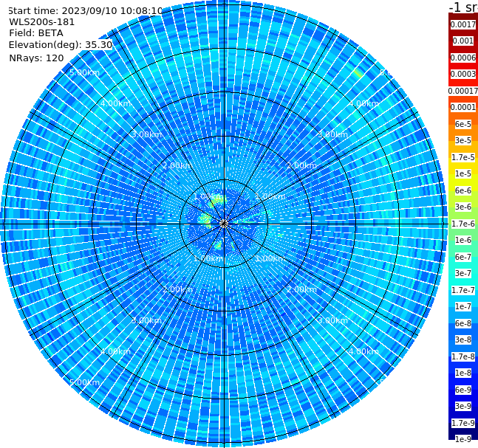Viewport: 478px width, 448px height.
Task: Select the 1e-6 colorbar label
Action: pos(463,240)
